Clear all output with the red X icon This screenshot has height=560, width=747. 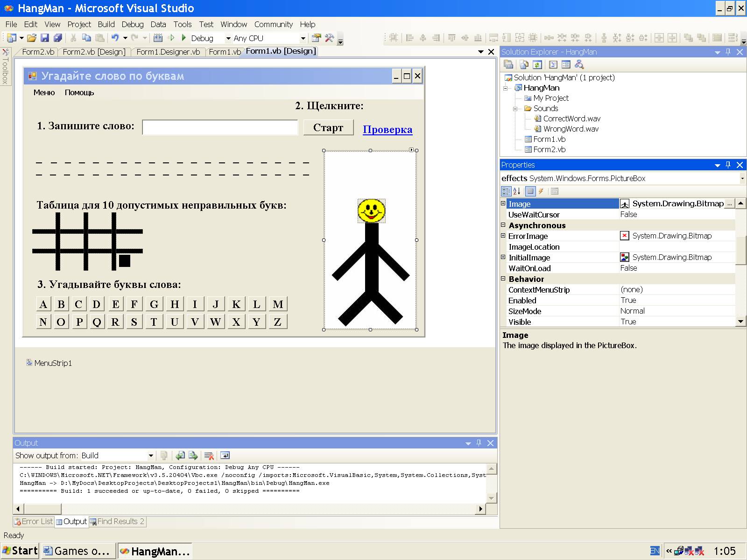209,456
